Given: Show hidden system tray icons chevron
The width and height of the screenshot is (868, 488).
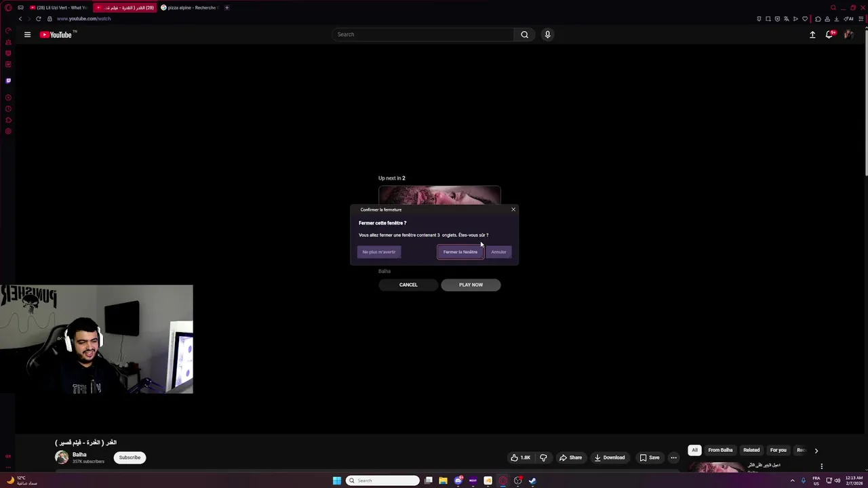Looking at the screenshot, I should [792, 481].
